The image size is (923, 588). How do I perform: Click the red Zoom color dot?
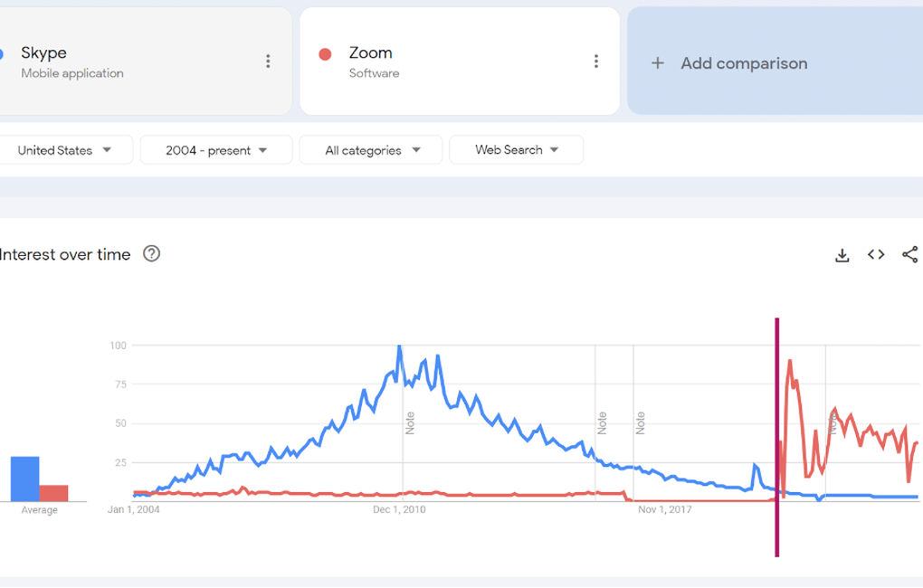(326, 54)
